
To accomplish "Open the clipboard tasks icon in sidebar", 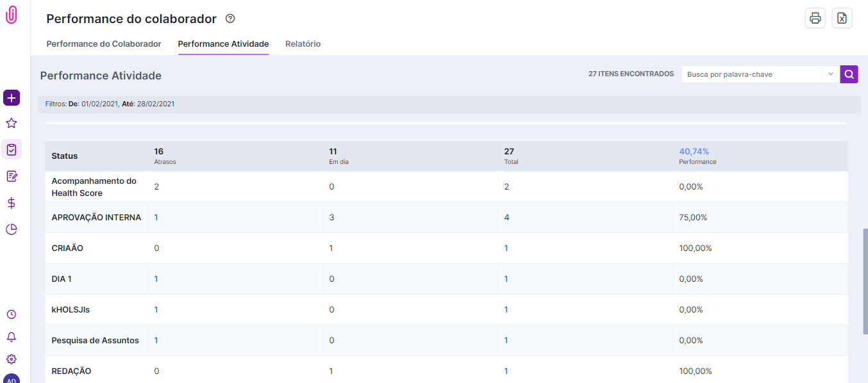I will [x=12, y=150].
